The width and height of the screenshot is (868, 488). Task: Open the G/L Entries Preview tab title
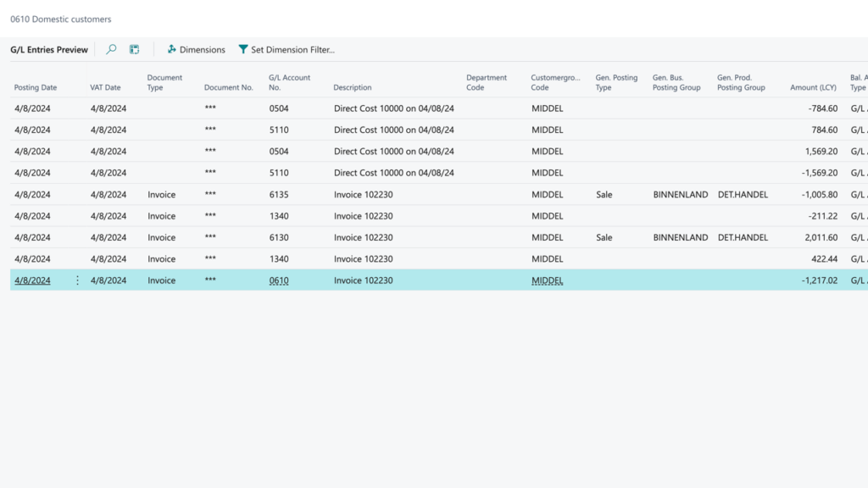point(49,50)
